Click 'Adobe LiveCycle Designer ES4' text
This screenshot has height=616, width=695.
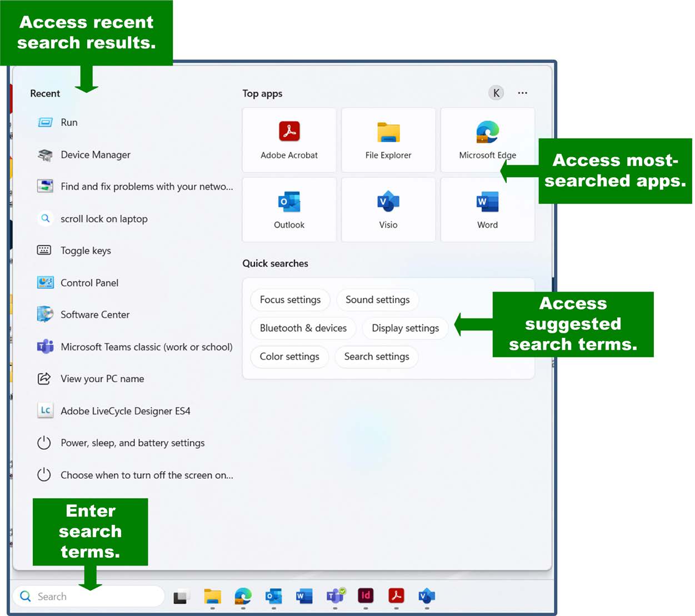point(126,411)
